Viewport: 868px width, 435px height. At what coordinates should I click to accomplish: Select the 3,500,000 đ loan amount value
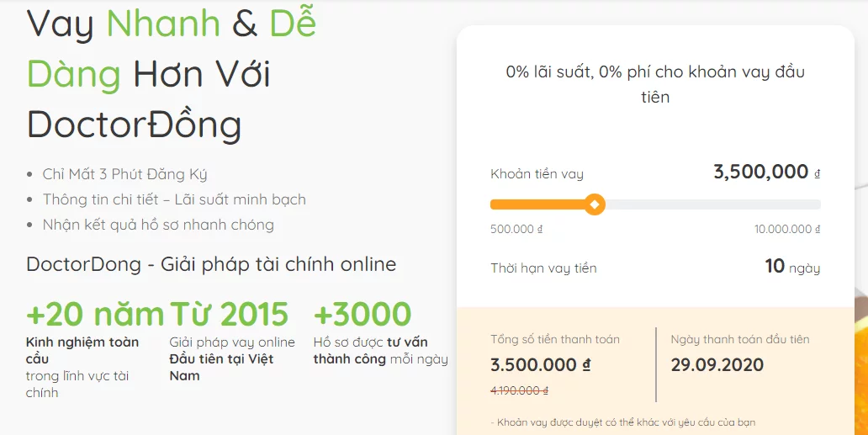pos(767,172)
